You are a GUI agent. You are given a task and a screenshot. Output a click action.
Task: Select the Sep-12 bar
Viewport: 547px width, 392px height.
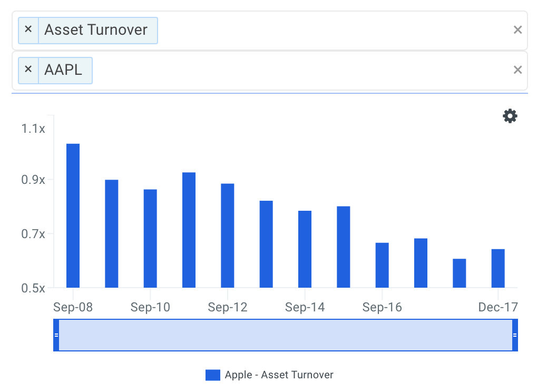coord(228,236)
